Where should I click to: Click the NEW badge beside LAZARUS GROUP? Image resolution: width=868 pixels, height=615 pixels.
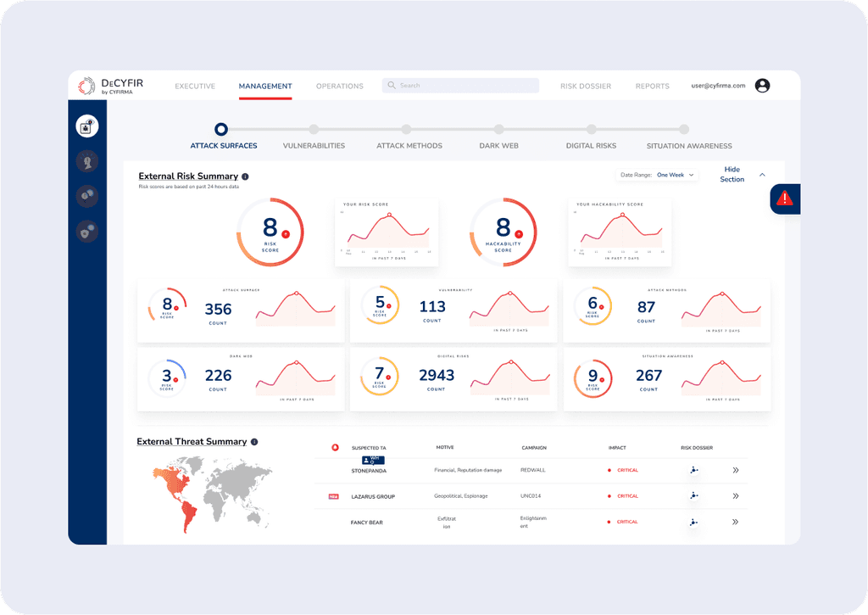click(334, 496)
